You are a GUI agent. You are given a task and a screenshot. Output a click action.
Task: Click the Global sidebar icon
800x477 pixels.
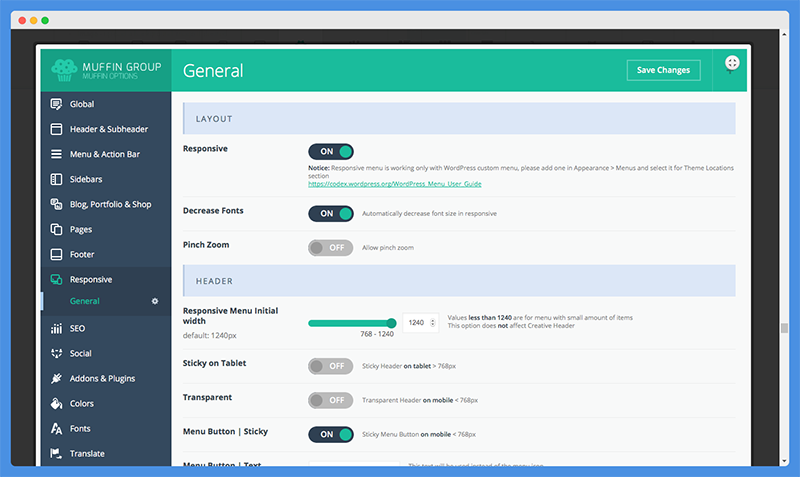click(56, 104)
